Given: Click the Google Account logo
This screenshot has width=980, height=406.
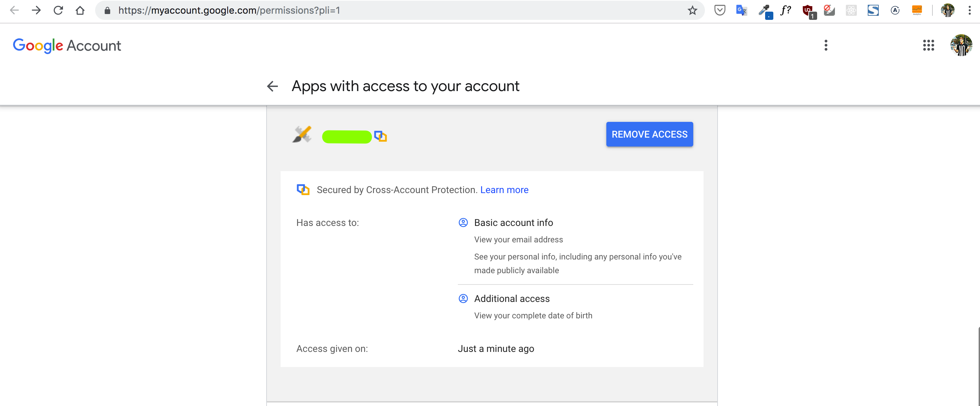Looking at the screenshot, I should (x=67, y=46).
